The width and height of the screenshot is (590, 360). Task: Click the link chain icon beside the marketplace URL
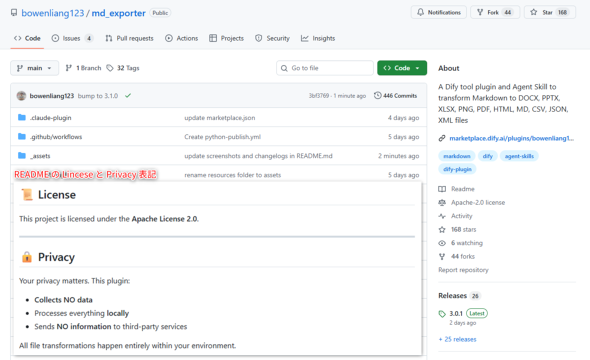point(442,138)
